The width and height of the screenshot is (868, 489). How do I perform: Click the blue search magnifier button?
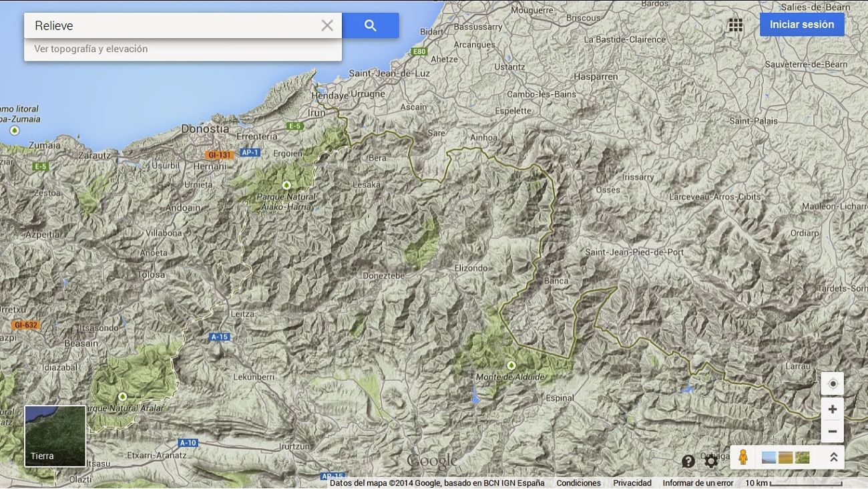coord(371,25)
